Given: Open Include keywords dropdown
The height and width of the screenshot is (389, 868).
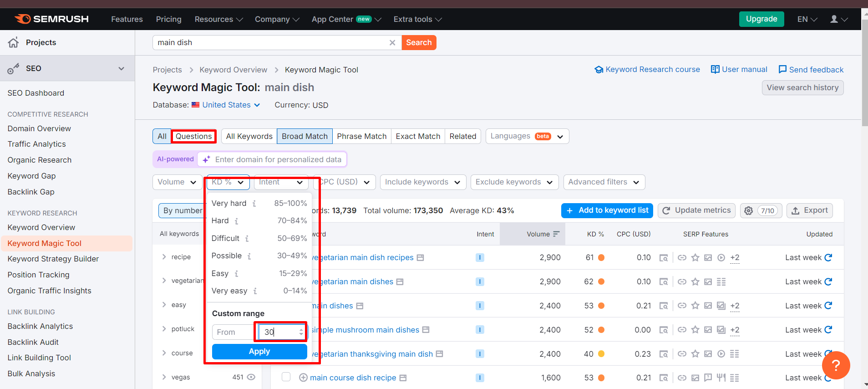Looking at the screenshot, I should (x=423, y=182).
